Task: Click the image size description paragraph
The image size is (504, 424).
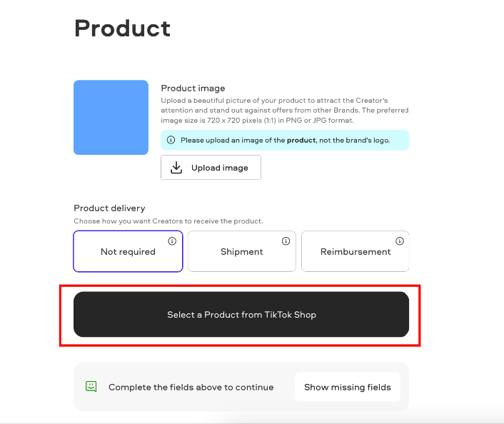Action: (284, 110)
